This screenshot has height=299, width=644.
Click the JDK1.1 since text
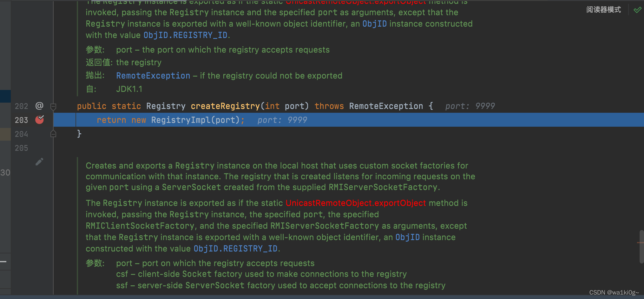pos(129,89)
